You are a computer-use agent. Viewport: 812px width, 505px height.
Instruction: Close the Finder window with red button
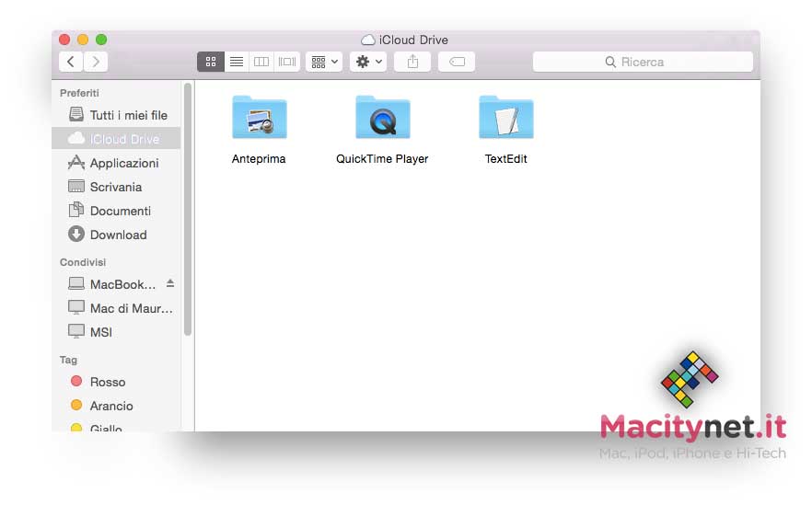(x=64, y=40)
